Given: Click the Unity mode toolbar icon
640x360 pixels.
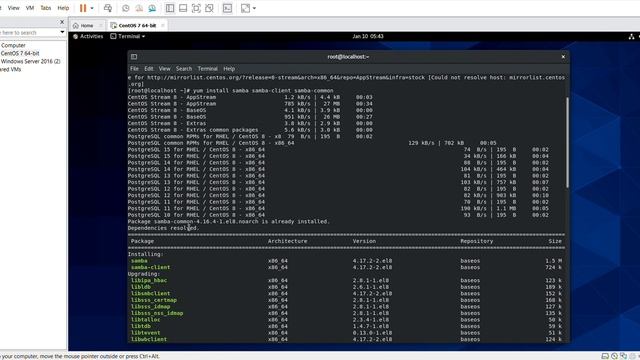Looking at the screenshot, I should (x=209, y=8).
